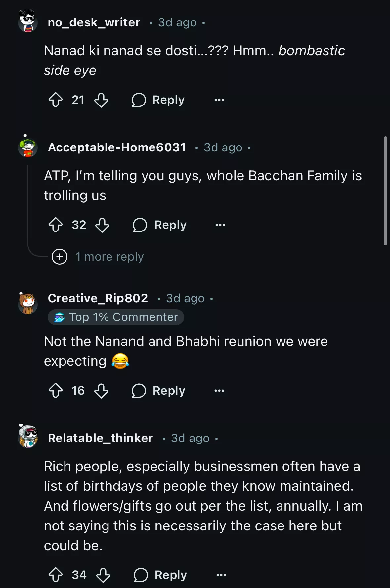
Task: Upvote Relatable_thinker's comment
Action: click(x=56, y=575)
